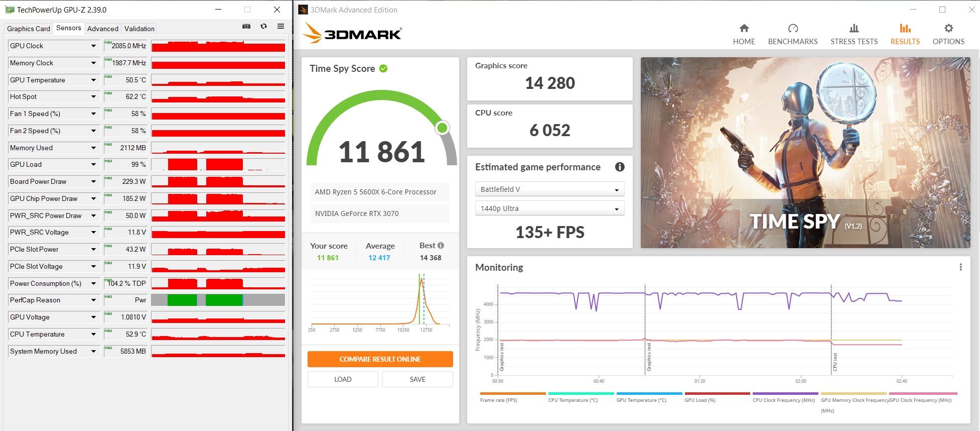Expand the System Memory Used dropdown
The width and height of the screenshot is (980, 431).
point(93,352)
